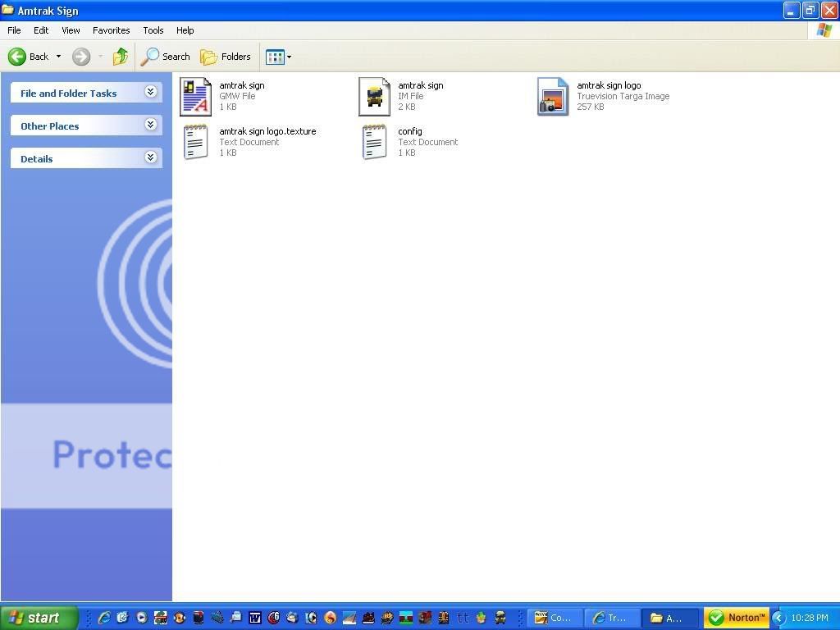Show hidden system tray icons
This screenshot has width=840, height=630.
[778, 618]
